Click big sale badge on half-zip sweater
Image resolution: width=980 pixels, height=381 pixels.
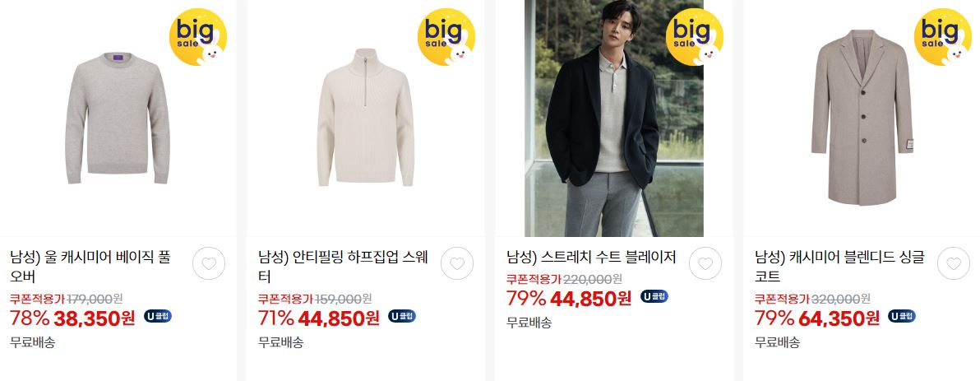(x=446, y=37)
